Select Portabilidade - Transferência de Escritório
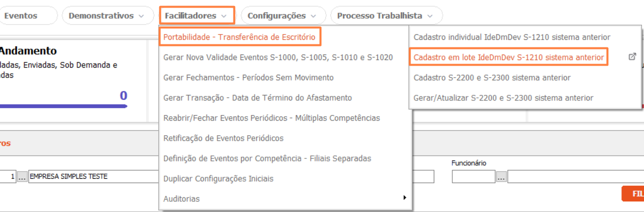The height and width of the screenshot is (212, 644). point(239,37)
